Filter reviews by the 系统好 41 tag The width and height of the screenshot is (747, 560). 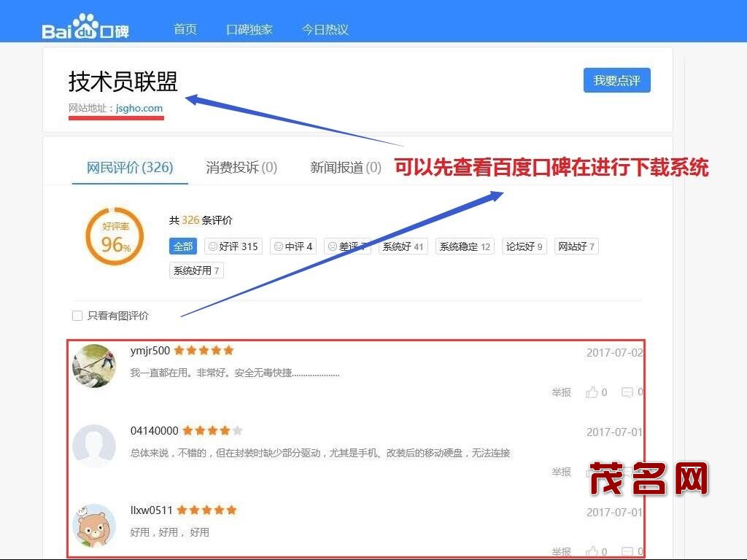click(x=403, y=246)
